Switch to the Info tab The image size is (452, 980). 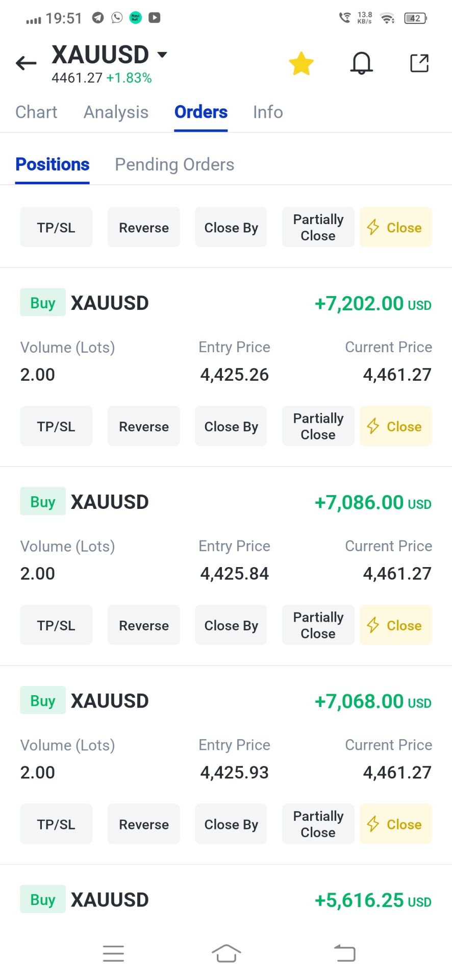pos(268,112)
